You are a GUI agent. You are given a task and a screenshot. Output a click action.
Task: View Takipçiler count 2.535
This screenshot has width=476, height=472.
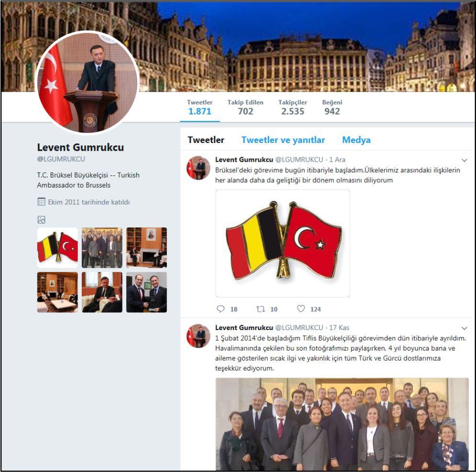click(x=293, y=107)
